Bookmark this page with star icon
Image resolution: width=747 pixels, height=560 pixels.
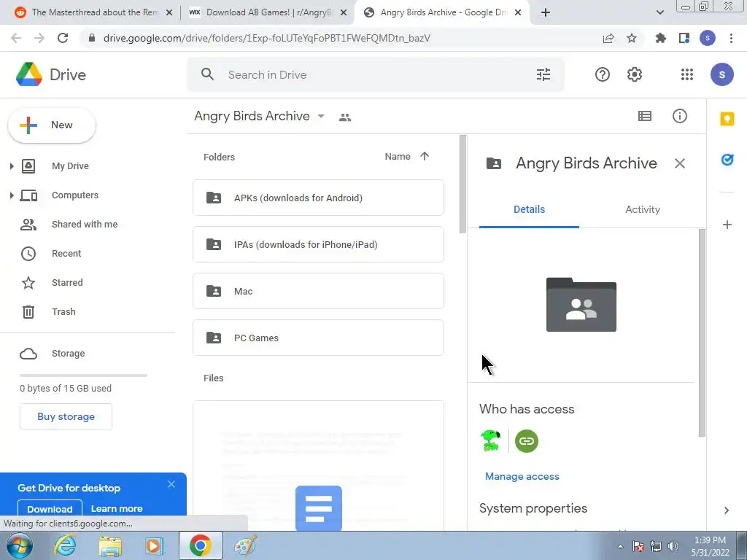(x=632, y=38)
